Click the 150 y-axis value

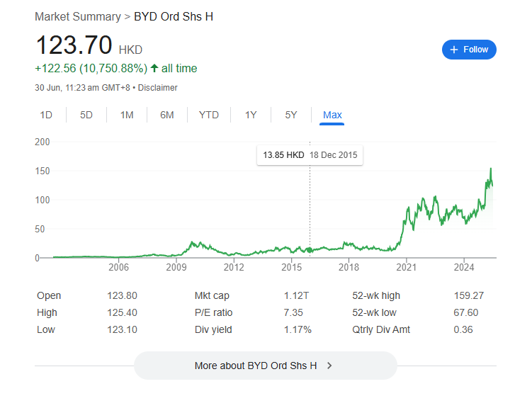click(42, 171)
